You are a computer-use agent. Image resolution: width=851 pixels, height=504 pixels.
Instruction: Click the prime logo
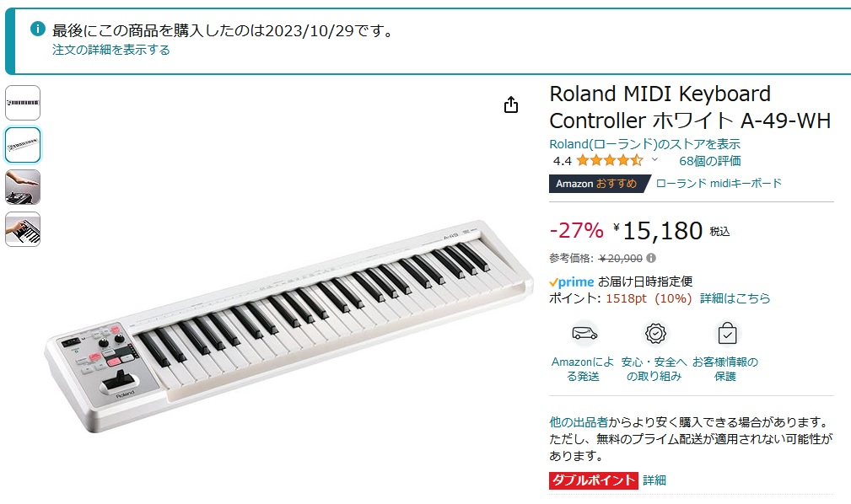pos(571,281)
